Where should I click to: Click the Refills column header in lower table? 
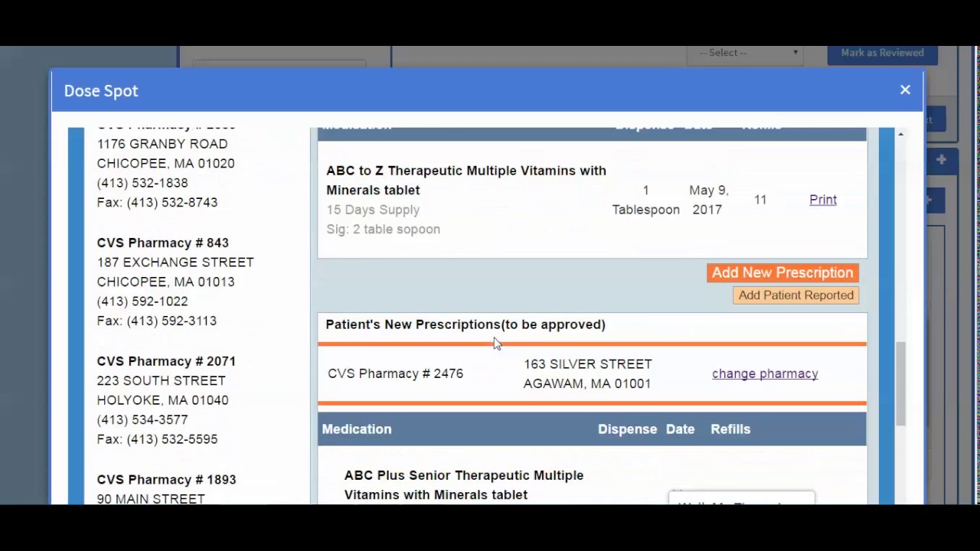click(x=730, y=429)
